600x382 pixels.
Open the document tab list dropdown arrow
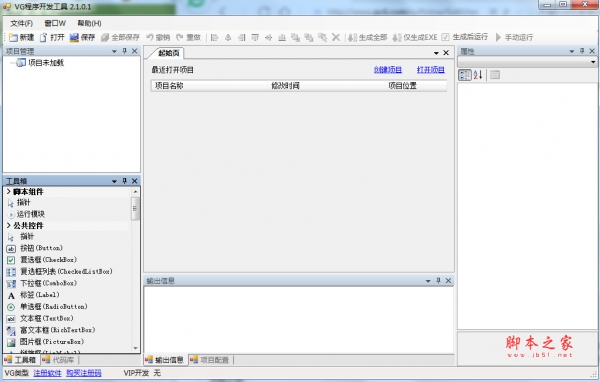436,53
